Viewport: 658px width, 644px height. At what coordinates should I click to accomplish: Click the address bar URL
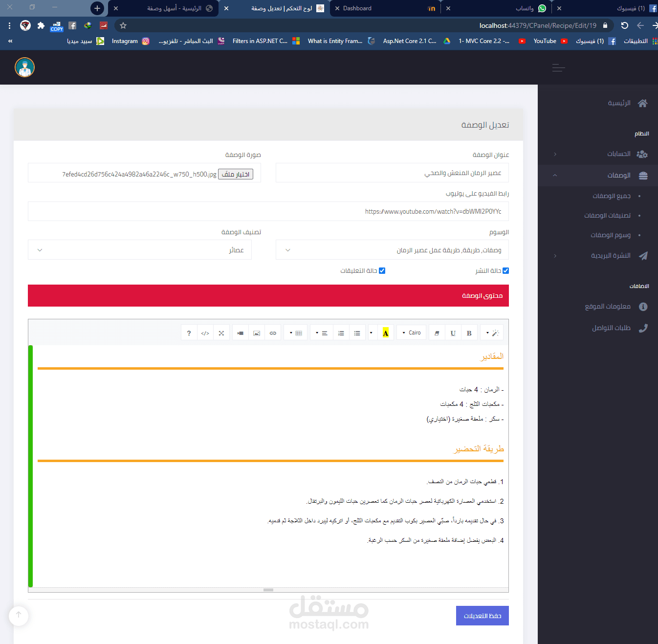point(538,25)
